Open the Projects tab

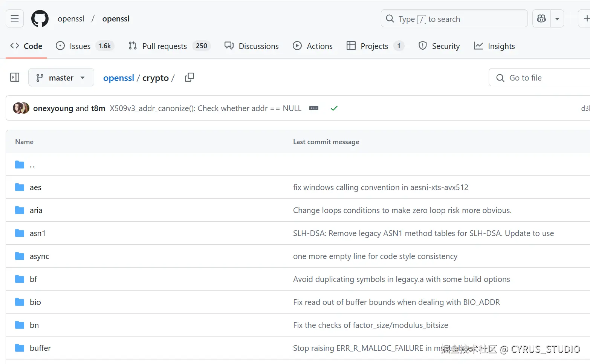(375, 46)
